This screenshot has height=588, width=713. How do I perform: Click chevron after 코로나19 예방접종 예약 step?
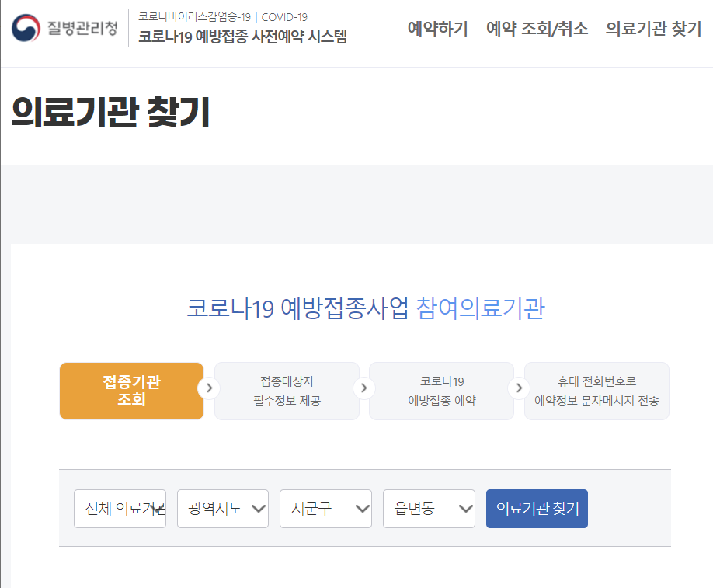coord(519,388)
